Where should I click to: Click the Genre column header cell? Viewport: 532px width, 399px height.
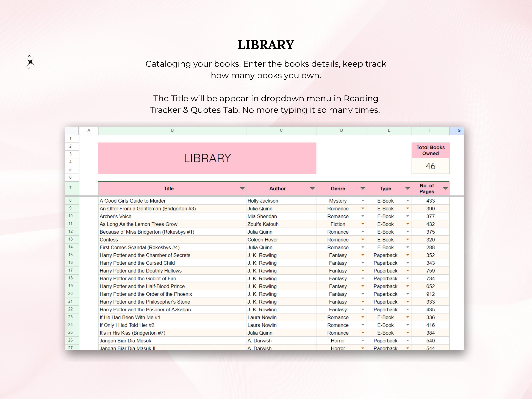pos(342,189)
